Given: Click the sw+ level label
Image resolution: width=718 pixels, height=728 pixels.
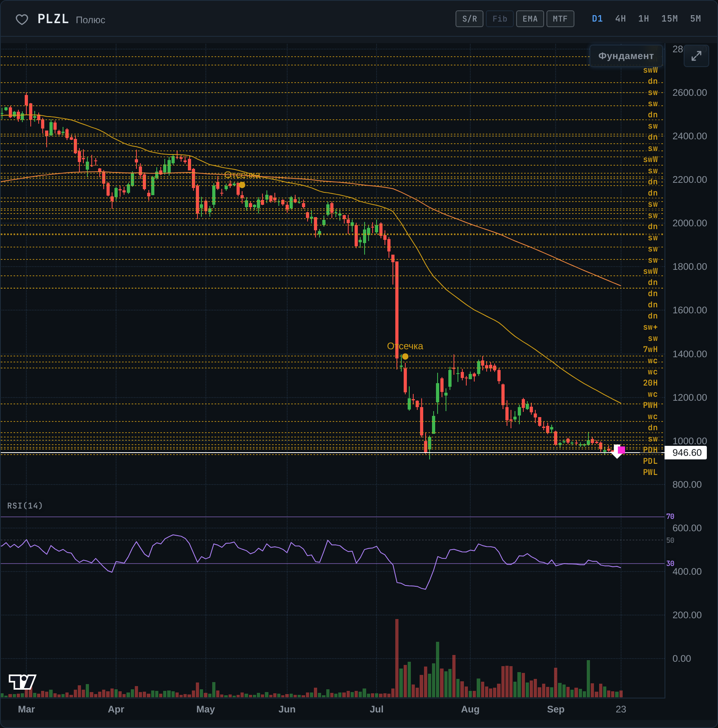Looking at the screenshot, I should (x=650, y=327).
